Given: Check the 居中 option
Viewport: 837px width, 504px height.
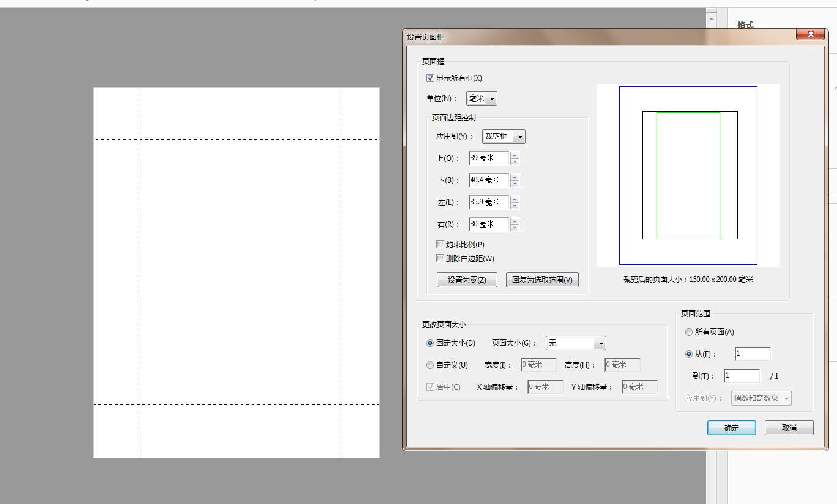Looking at the screenshot, I should pos(430,387).
